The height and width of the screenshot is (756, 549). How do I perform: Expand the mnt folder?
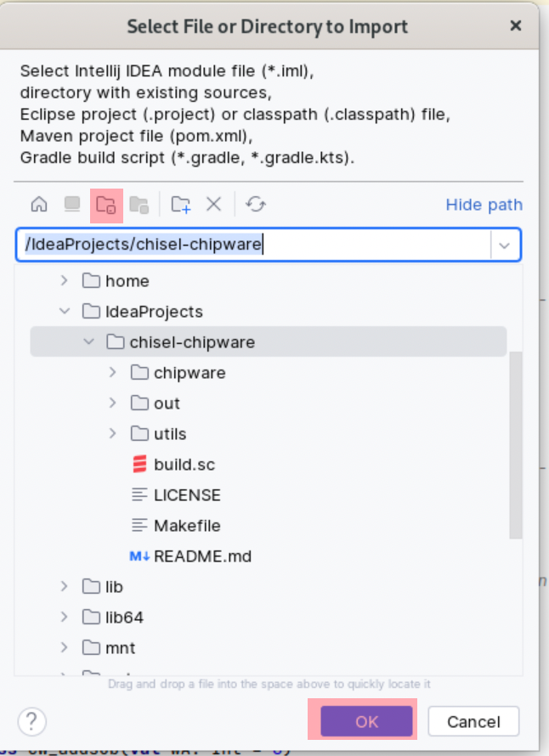(x=64, y=647)
